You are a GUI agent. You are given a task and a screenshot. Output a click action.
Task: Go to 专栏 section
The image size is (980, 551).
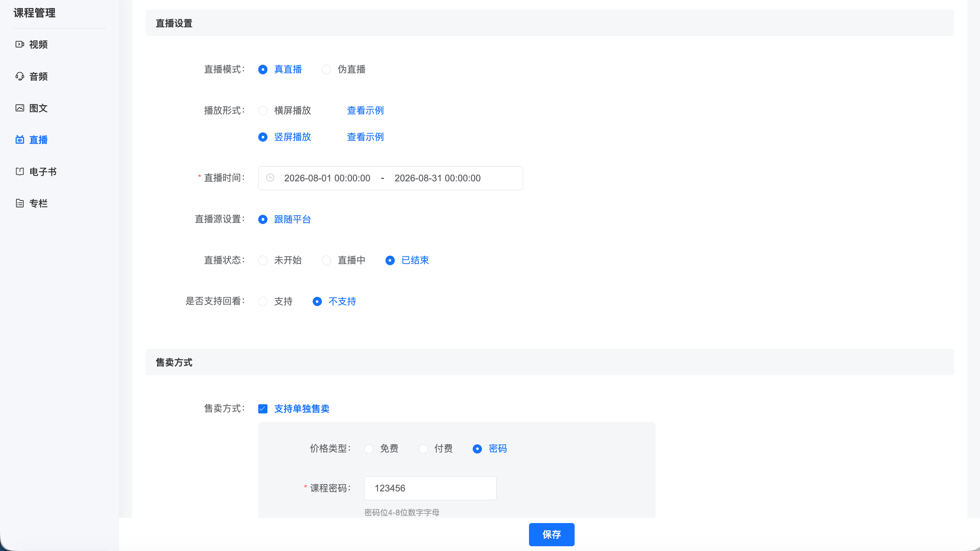(x=38, y=203)
